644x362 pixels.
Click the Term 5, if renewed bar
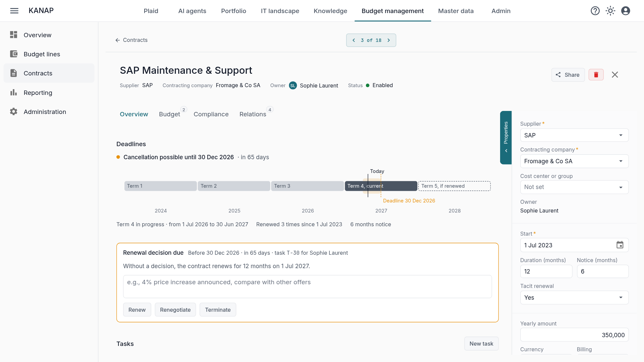pyautogui.click(x=454, y=186)
